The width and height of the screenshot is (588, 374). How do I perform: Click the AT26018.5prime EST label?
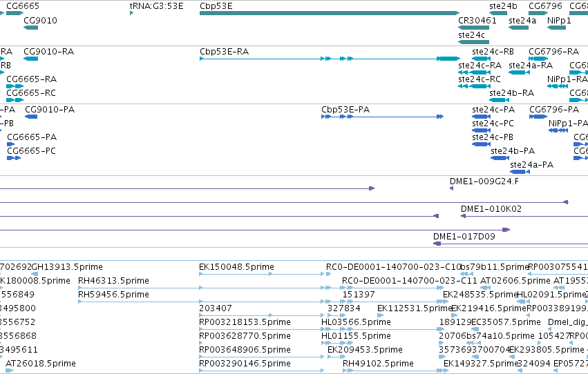tap(41, 364)
